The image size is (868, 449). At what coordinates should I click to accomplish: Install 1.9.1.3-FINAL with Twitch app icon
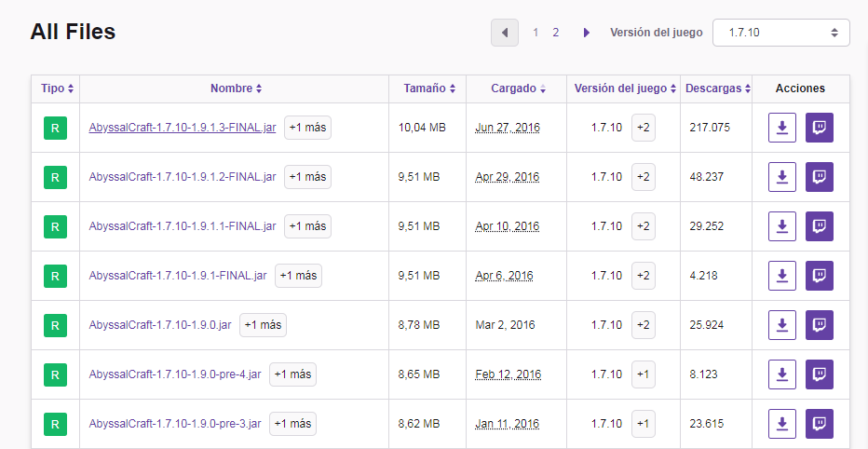pos(820,128)
